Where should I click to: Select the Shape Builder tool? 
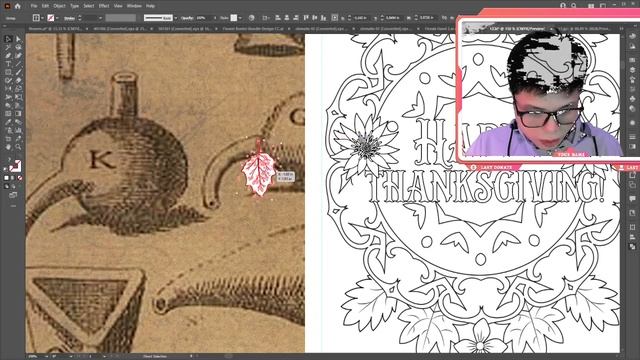coord(8,105)
